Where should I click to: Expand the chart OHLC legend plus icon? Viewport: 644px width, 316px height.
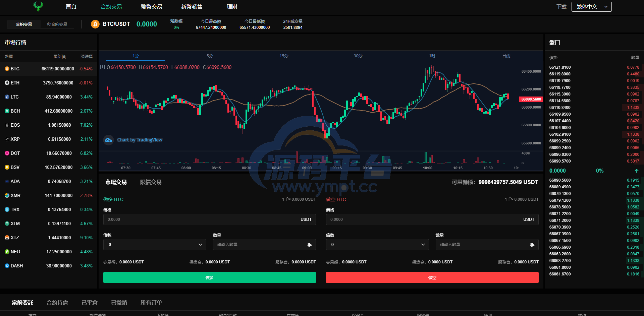pos(103,67)
